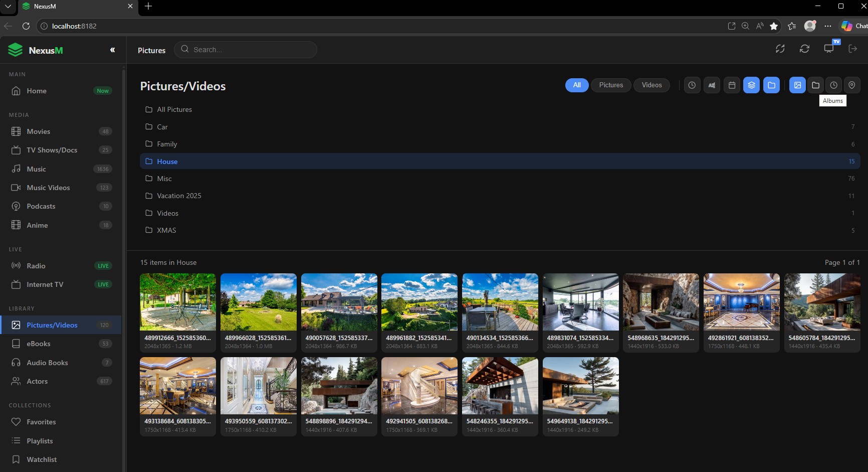
Task: Select the calendar date sort icon
Action: [732, 85]
